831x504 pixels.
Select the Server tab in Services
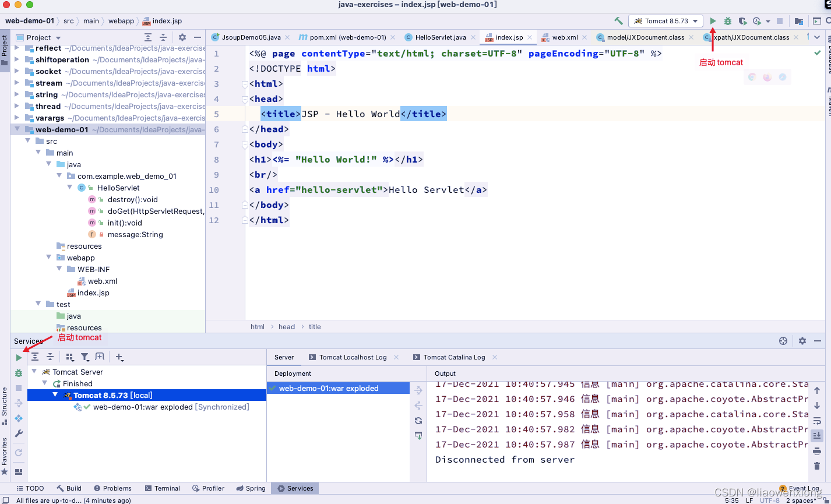[x=284, y=357]
